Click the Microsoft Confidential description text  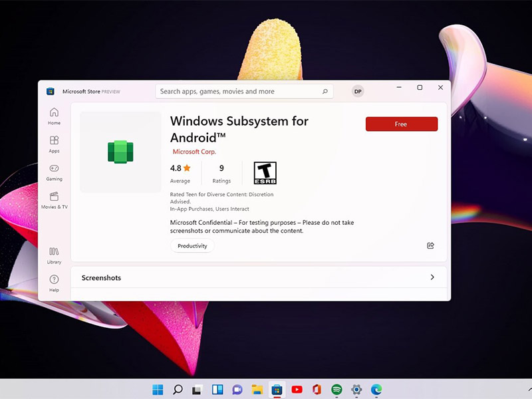click(262, 227)
